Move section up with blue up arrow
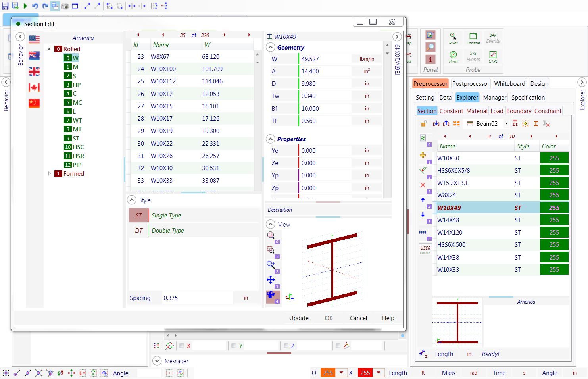This screenshot has height=379, width=588. click(x=423, y=200)
